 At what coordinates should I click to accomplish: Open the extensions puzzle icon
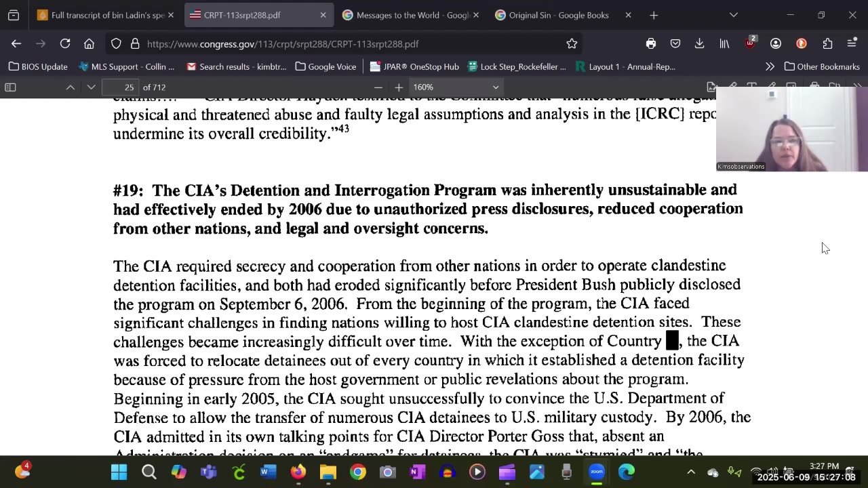click(x=827, y=43)
